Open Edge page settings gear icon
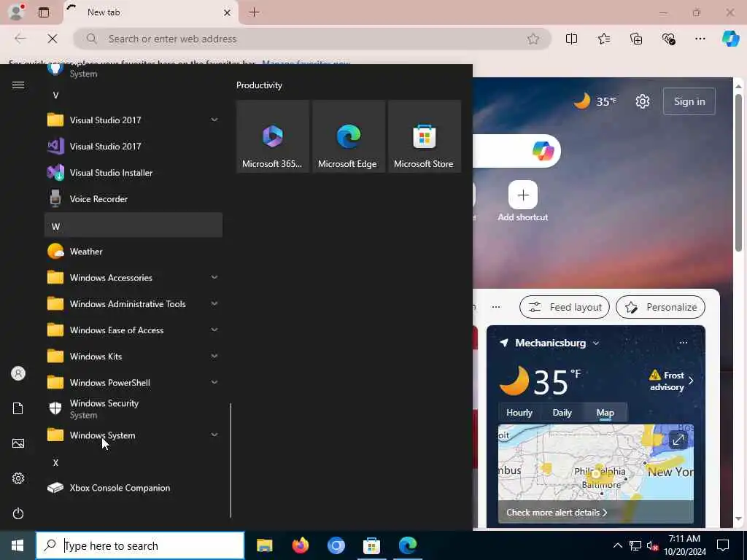The width and height of the screenshot is (747, 560). coord(642,101)
